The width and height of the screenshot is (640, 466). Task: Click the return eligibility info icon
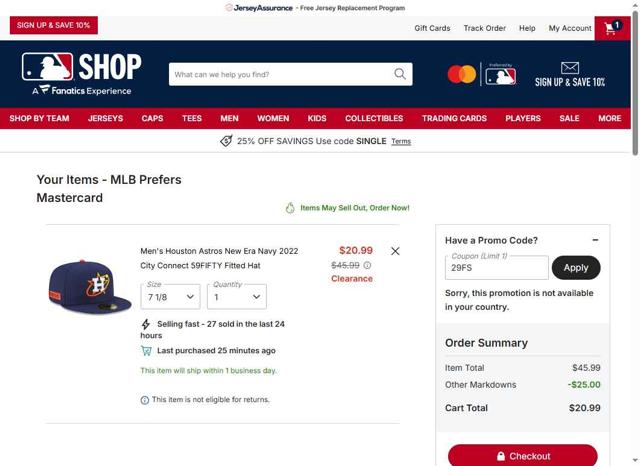pos(144,400)
